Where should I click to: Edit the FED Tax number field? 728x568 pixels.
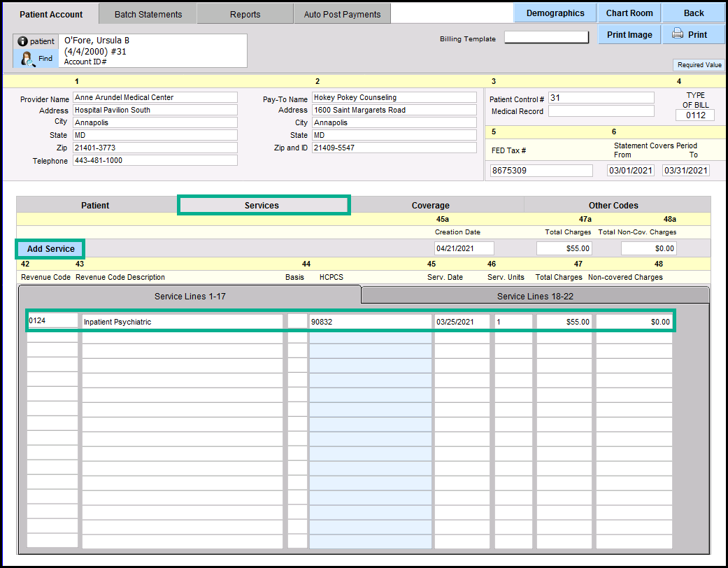coord(541,170)
